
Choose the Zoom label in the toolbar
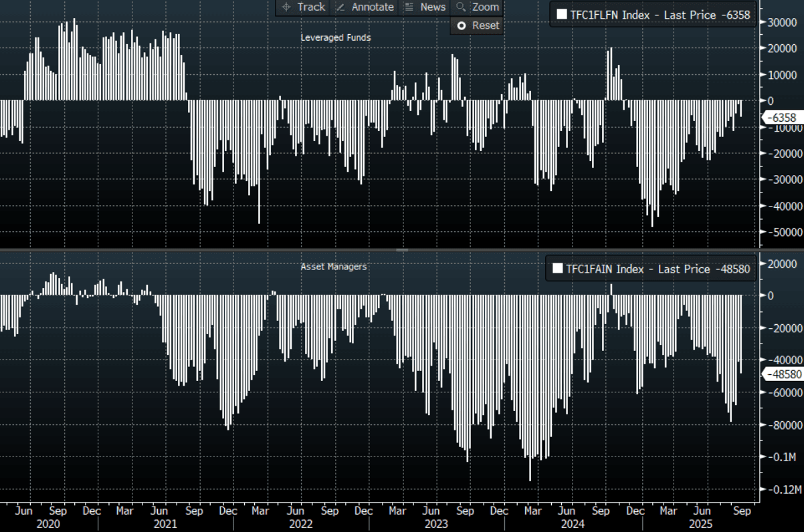pos(486,7)
